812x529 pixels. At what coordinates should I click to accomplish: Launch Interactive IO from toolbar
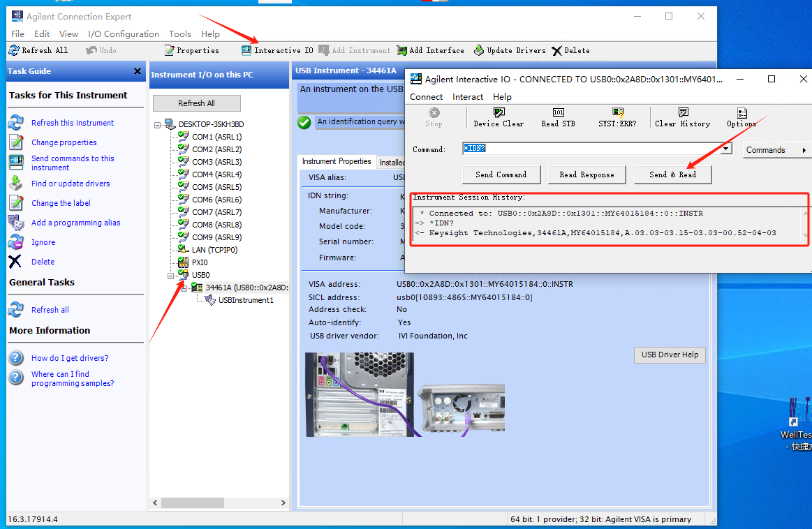(277, 50)
